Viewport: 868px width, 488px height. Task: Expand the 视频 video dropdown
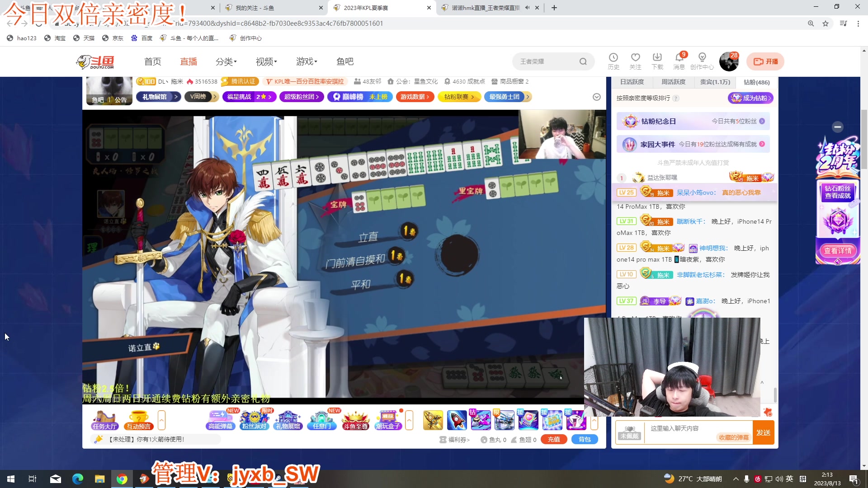point(266,61)
